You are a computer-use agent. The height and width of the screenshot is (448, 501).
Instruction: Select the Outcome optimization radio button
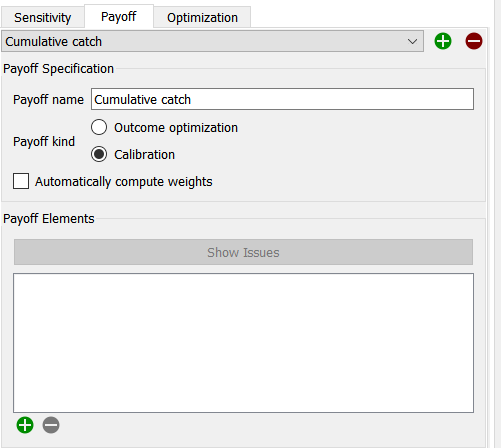click(x=99, y=127)
